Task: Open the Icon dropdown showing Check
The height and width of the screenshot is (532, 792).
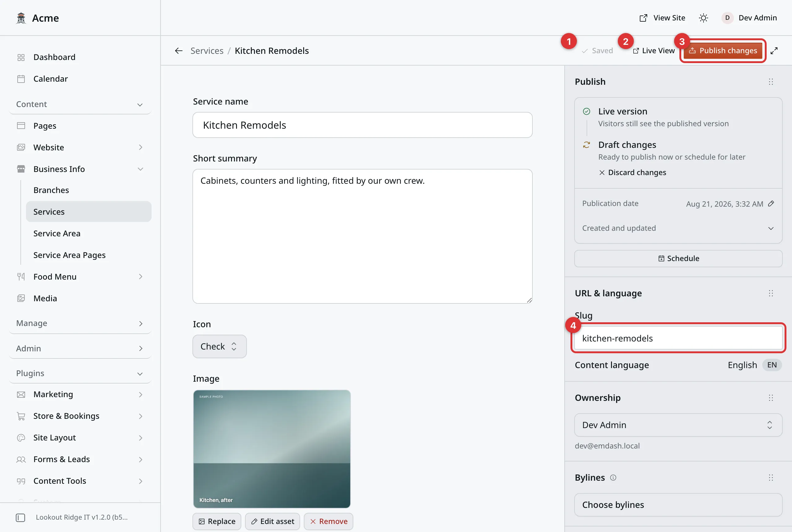Action: [220, 346]
